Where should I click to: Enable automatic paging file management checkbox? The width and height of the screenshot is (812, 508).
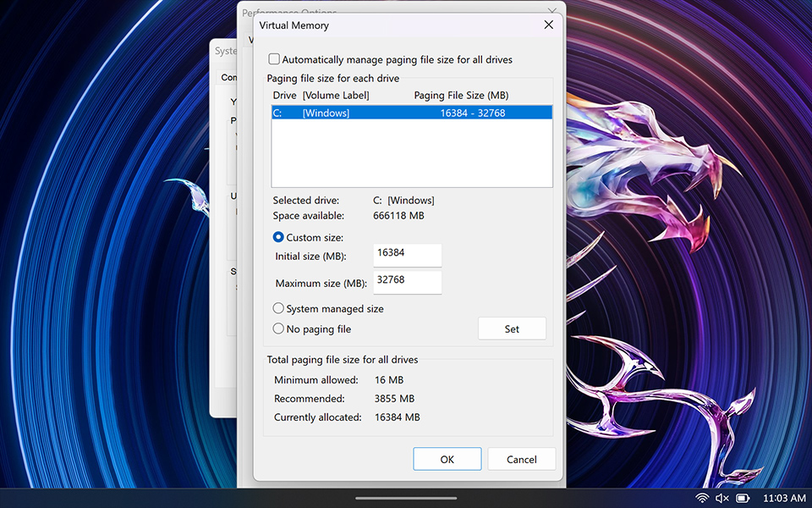tap(274, 60)
